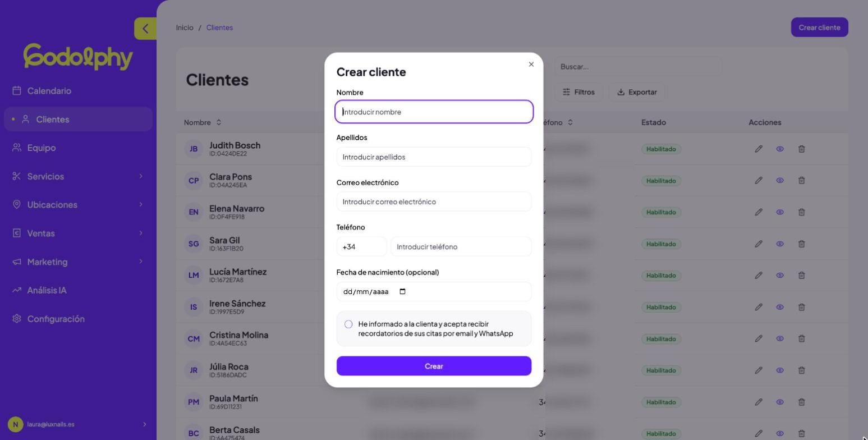Tick the reminders consent checkbox
The height and width of the screenshot is (440, 868).
coord(348,324)
